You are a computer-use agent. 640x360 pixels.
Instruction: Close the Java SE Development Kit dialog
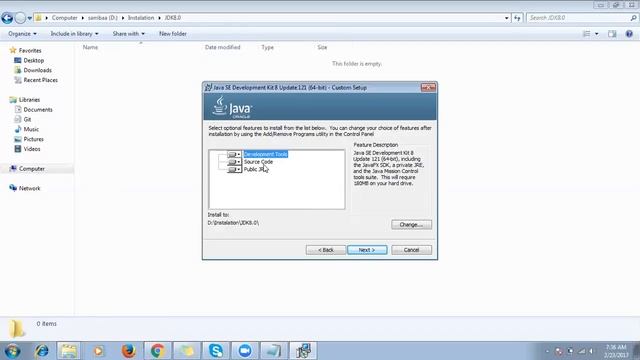pyautogui.click(x=428, y=87)
